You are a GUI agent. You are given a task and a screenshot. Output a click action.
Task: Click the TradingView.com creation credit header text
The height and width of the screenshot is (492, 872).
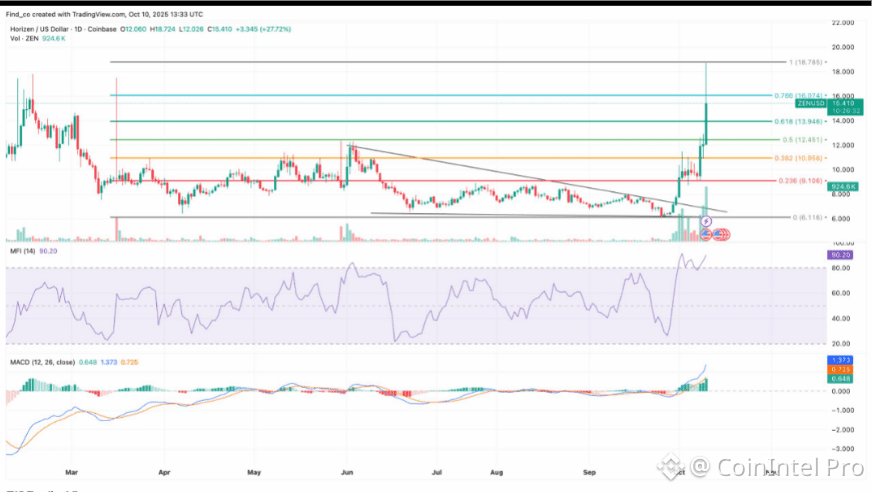(105, 14)
